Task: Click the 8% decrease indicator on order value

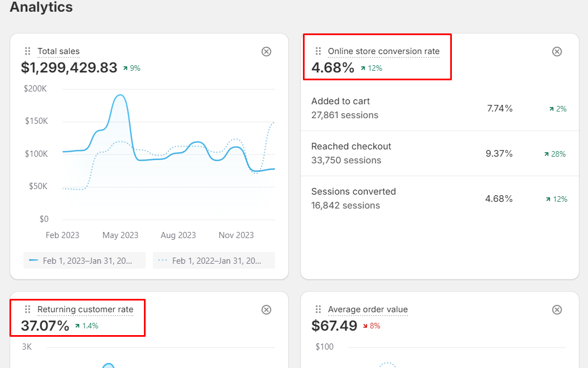Action: pyautogui.click(x=372, y=326)
